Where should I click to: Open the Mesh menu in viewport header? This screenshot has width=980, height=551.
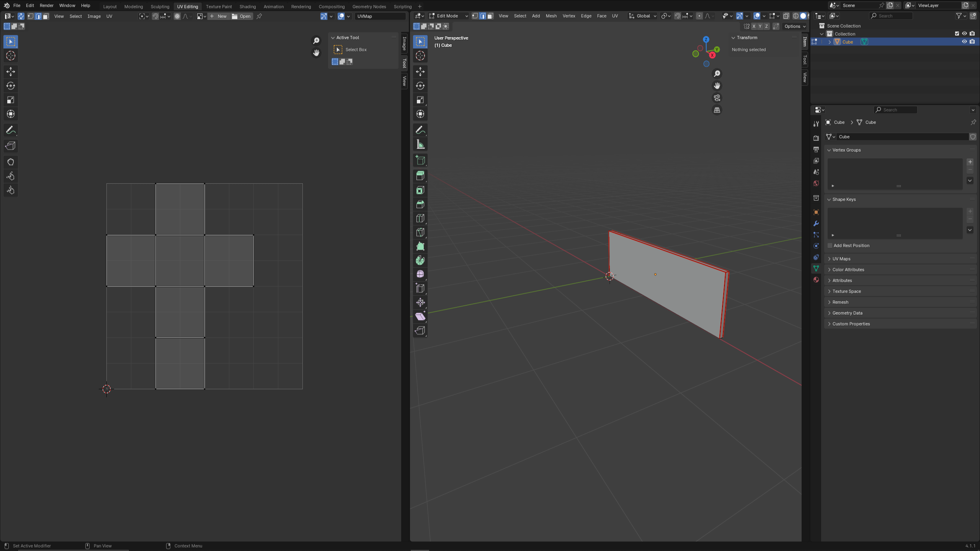coord(551,16)
